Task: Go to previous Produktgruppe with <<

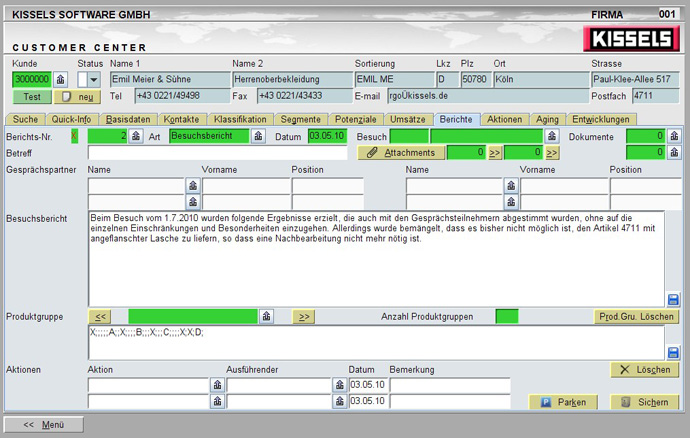Action: click(100, 317)
